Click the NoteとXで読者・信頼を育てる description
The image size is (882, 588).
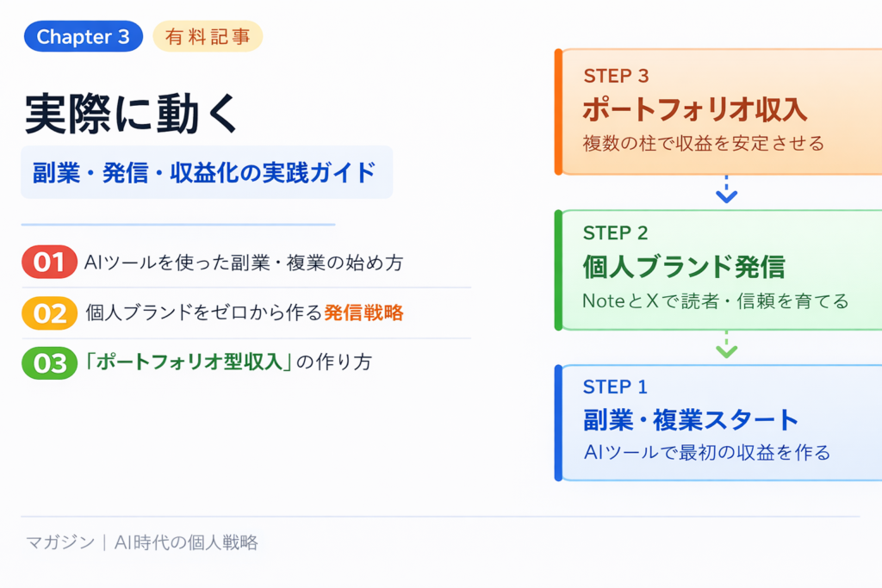tap(715, 300)
